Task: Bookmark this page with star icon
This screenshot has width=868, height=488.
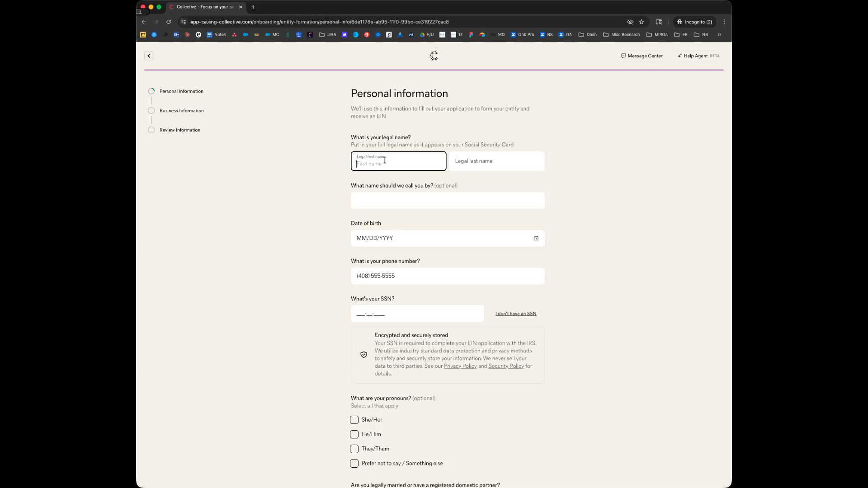Action: click(x=641, y=22)
